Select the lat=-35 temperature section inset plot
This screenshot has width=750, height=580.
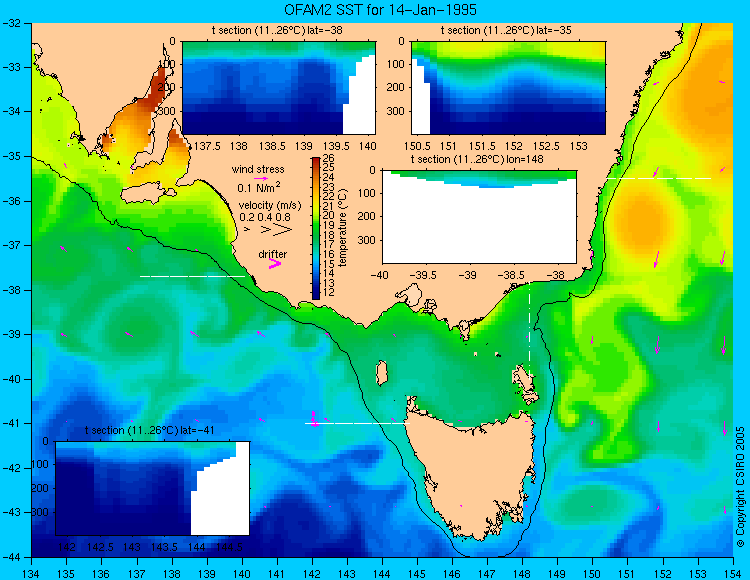pos(508,88)
